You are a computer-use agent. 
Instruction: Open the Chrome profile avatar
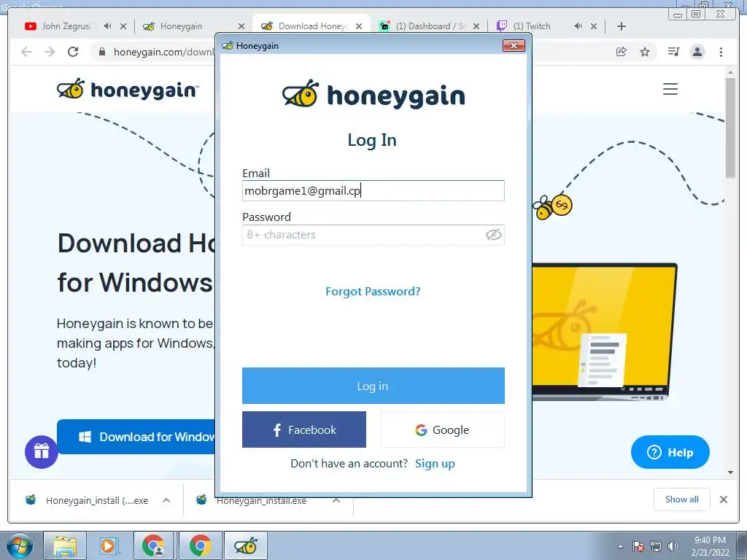click(x=697, y=52)
